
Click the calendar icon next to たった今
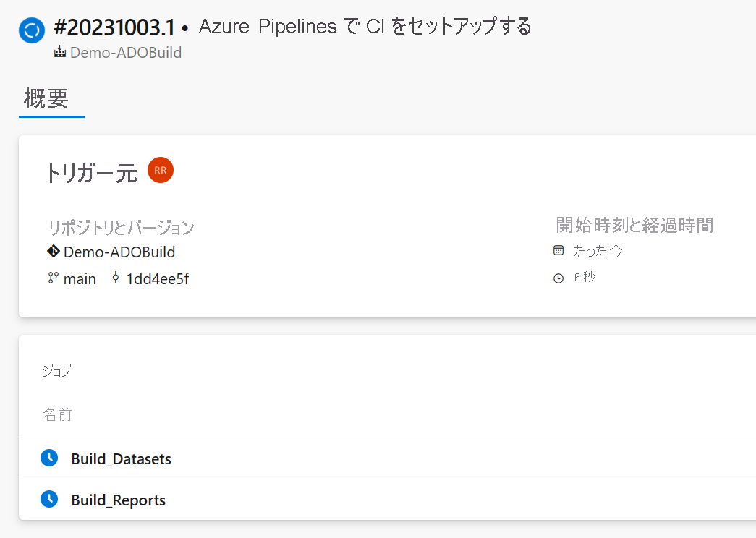(558, 250)
